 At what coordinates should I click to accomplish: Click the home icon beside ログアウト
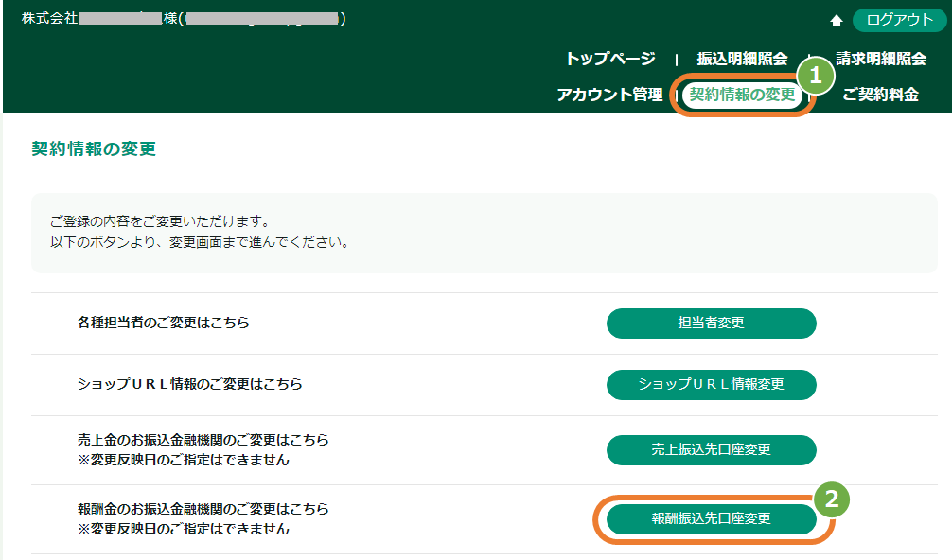click(836, 21)
